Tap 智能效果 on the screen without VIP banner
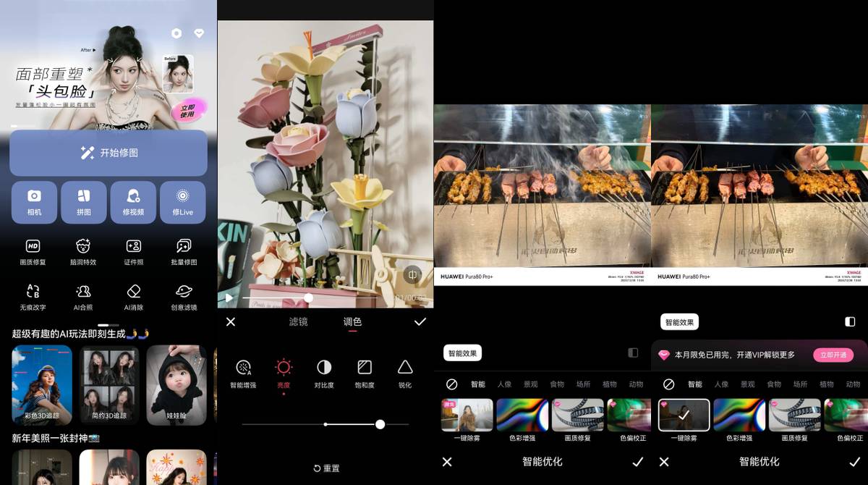 point(462,353)
